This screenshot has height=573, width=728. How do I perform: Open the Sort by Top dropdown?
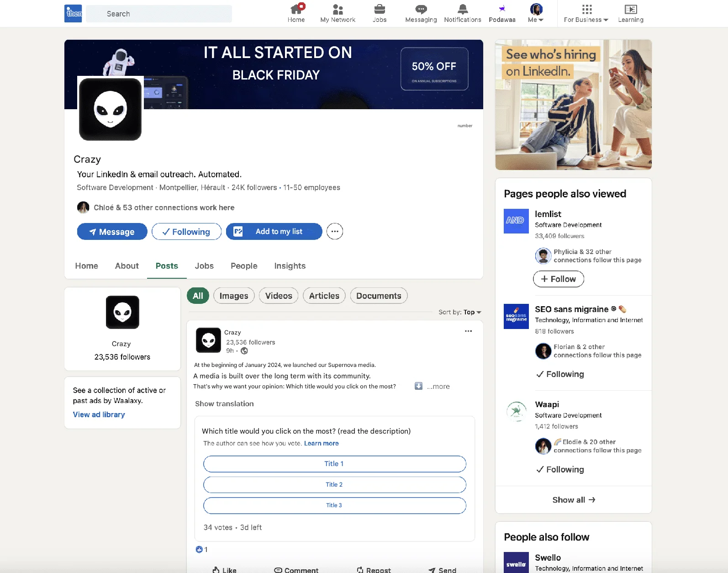(x=460, y=312)
